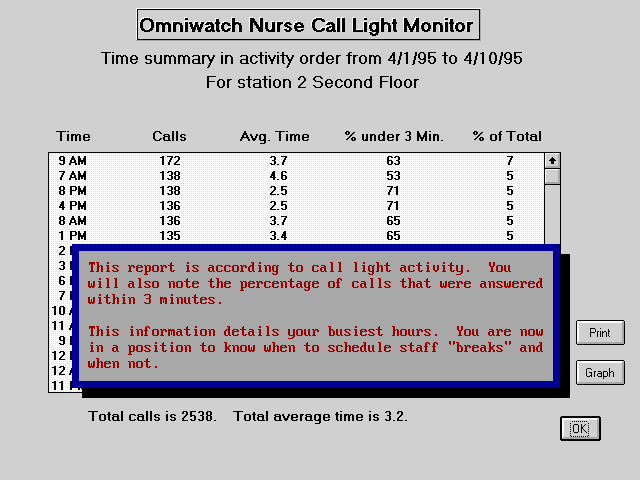The width and height of the screenshot is (640, 480).
Task: Click the Avg. Time column header
Action: pos(275,136)
